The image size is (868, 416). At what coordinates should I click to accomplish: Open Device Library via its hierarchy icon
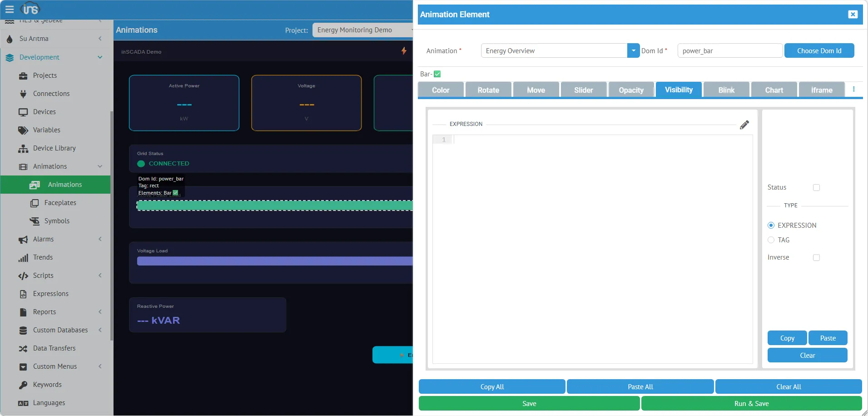click(23, 148)
